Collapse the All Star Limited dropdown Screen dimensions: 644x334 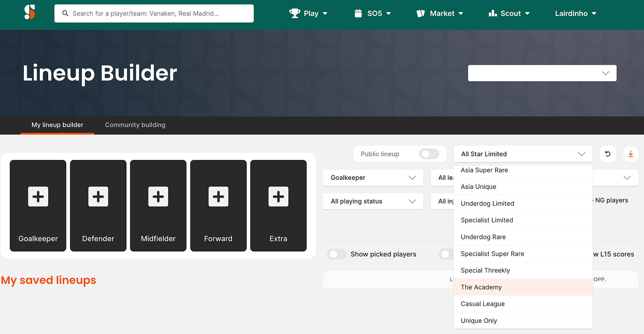point(523,154)
